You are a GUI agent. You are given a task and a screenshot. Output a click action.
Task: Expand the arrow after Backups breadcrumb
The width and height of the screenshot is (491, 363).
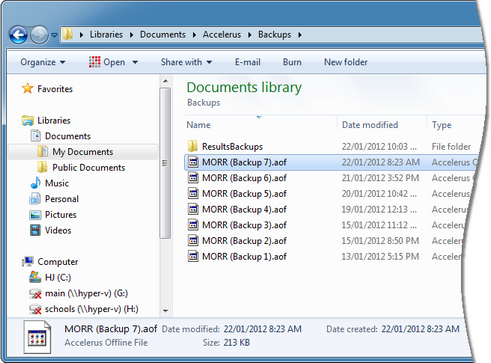click(300, 35)
